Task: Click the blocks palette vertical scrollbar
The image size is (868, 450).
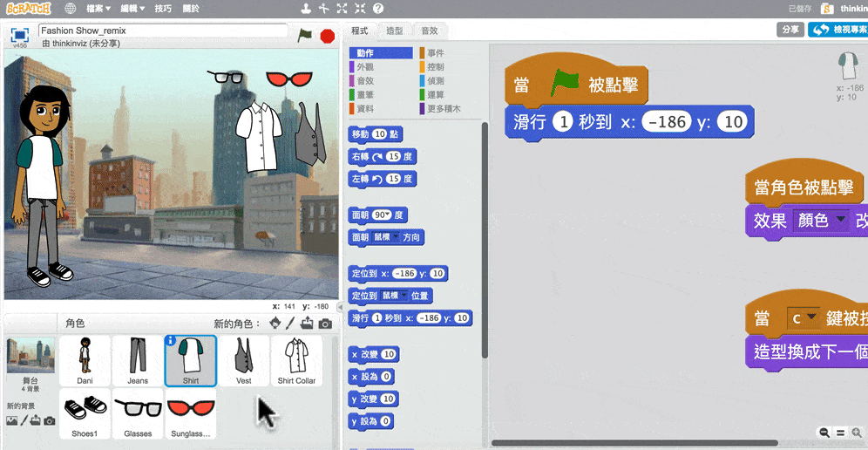Action: pos(485,238)
